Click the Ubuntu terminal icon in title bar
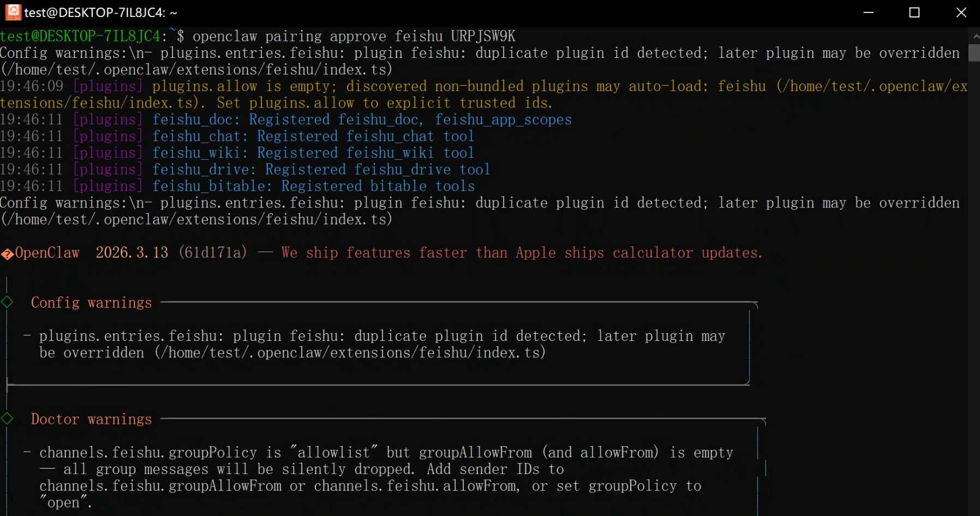The image size is (980, 516). click(13, 12)
